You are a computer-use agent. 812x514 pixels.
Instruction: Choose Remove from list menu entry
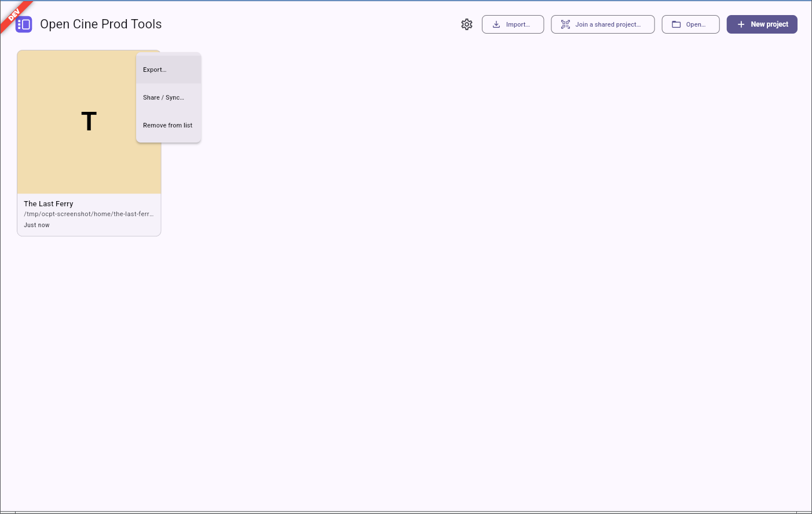pos(169,125)
